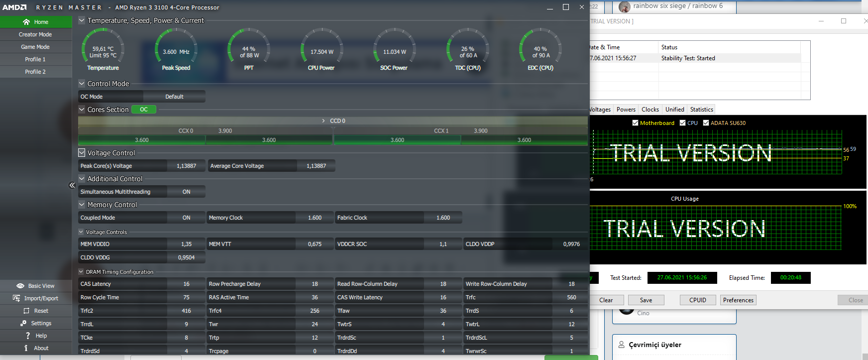Click the Temperature gauge
The height and width of the screenshot is (360, 868).
[x=103, y=50]
